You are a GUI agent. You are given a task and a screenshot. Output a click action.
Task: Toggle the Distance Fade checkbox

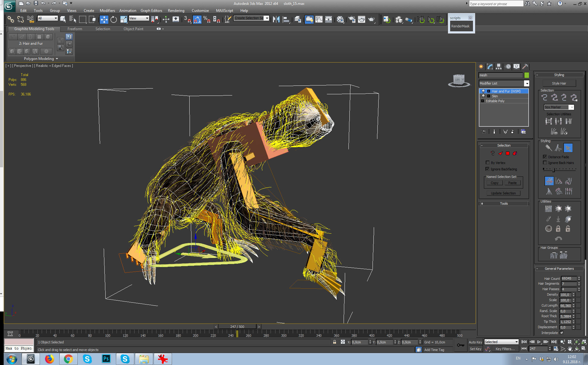[545, 157]
